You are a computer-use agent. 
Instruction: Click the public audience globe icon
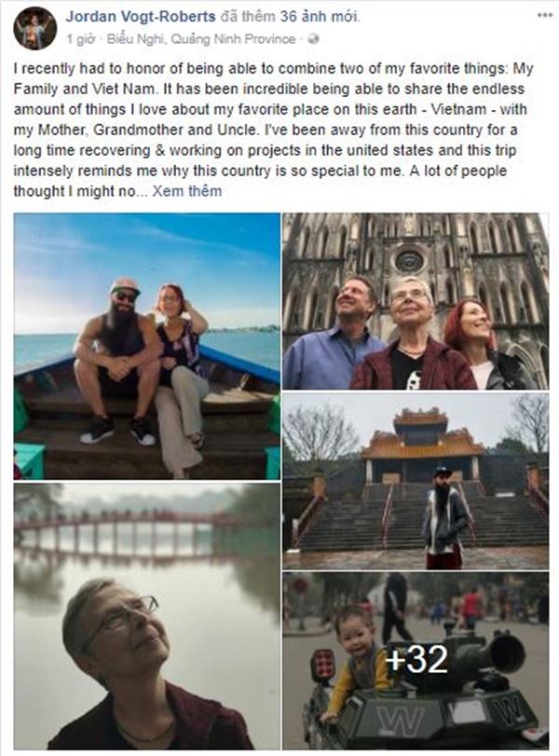point(313,39)
